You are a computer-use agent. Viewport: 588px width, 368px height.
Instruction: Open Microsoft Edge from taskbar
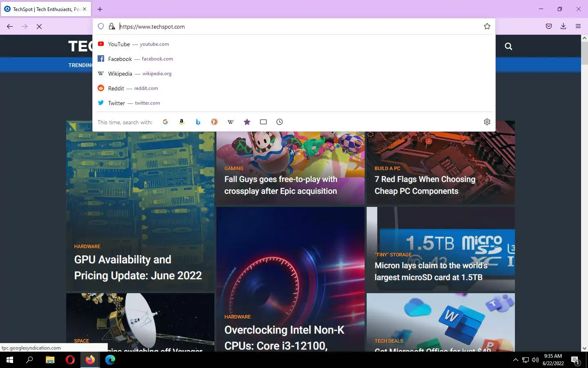110,360
